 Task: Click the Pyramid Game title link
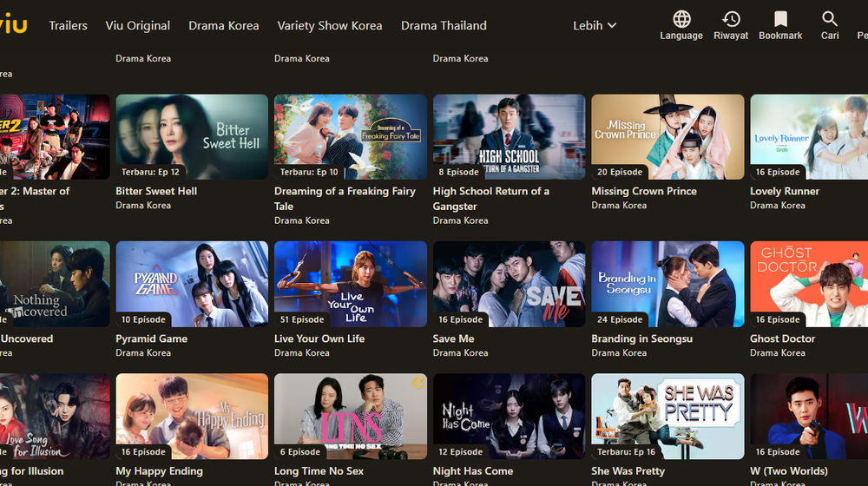(x=151, y=338)
